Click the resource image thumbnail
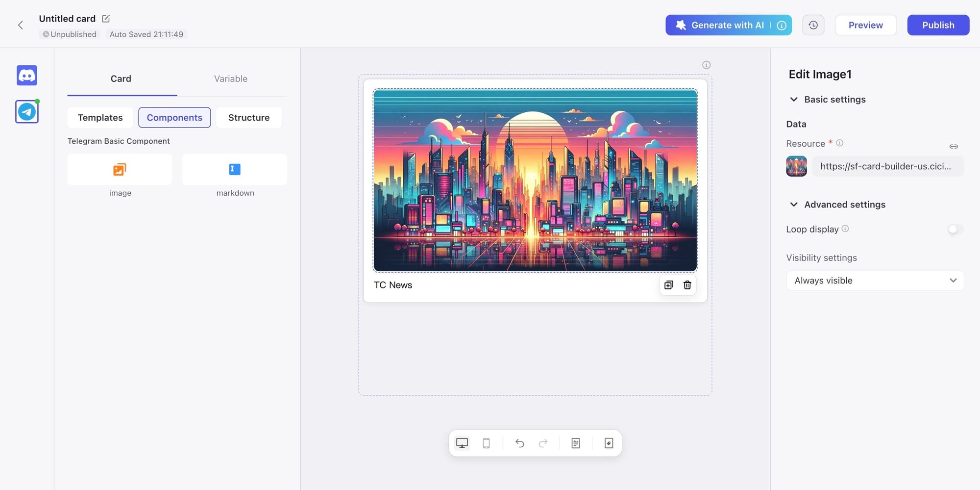Screen dimensions: 980x490 [x=796, y=166]
